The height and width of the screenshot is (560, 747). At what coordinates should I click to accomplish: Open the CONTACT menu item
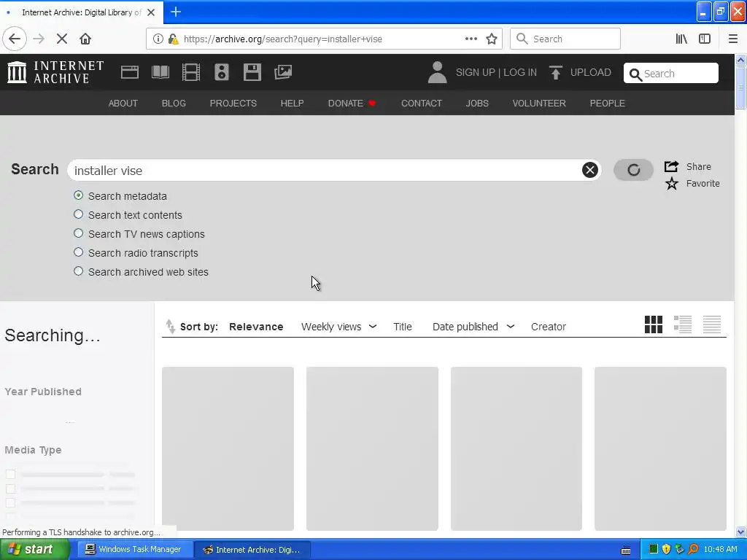click(x=422, y=104)
